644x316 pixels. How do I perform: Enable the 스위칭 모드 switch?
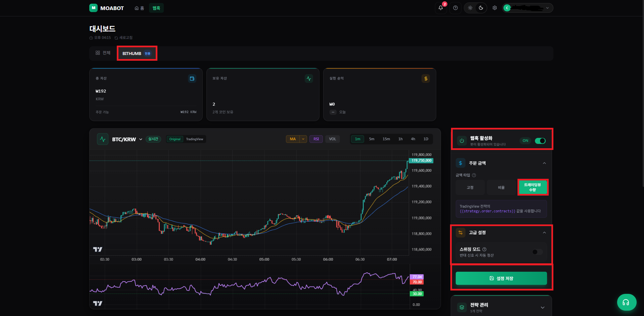click(x=537, y=252)
